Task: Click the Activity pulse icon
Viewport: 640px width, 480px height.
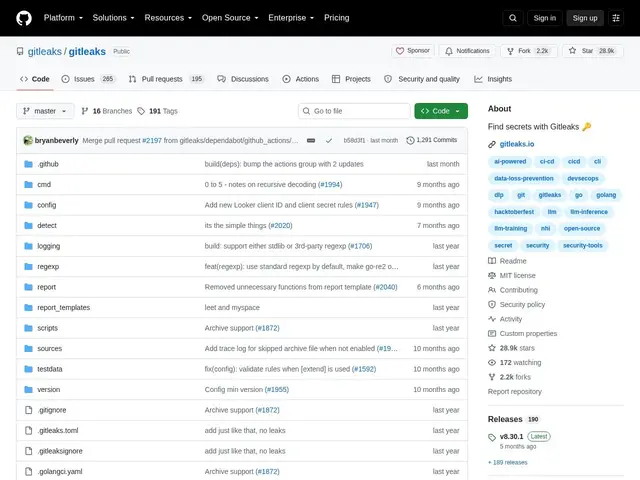Action: click(x=492, y=319)
